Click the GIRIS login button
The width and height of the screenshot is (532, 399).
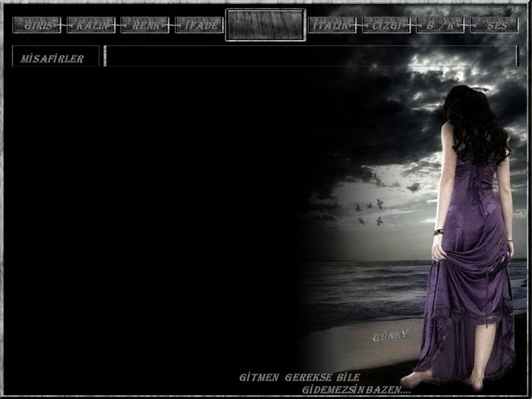coord(37,25)
